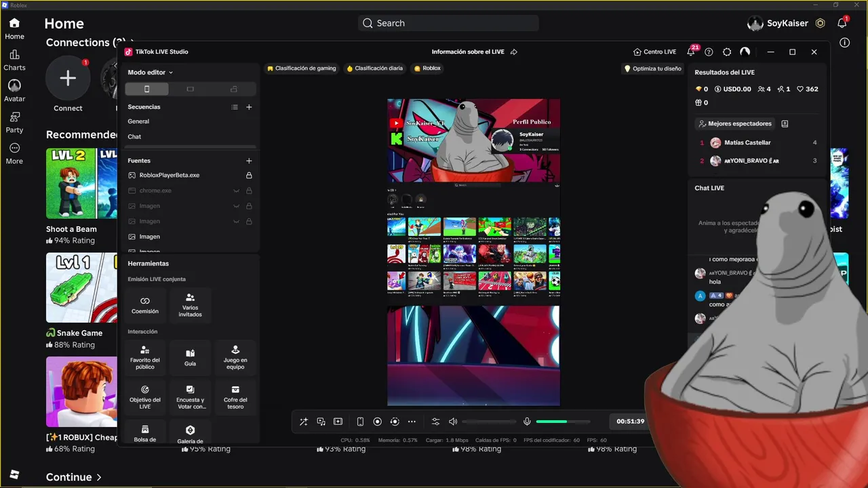Open Roblox notifications bell
Image resolution: width=868 pixels, height=488 pixels.
point(842,23)
